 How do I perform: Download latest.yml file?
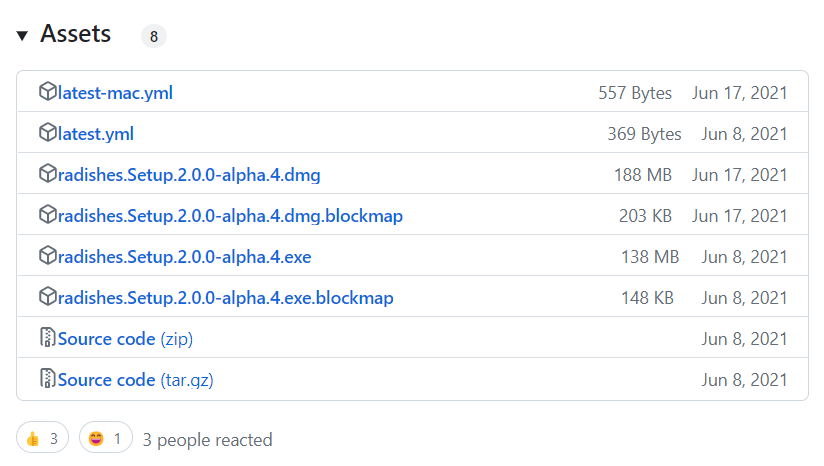click(96, 134)
